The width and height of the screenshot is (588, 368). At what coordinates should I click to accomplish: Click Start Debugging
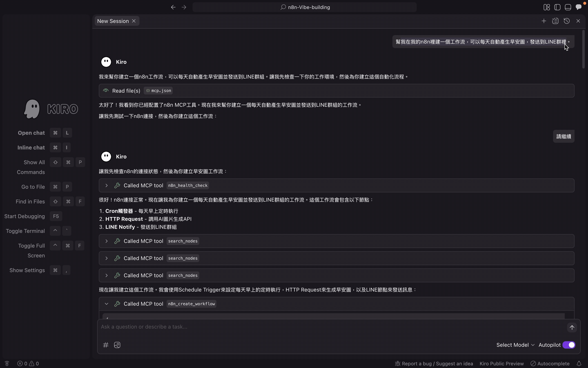(x=24, y=216)
